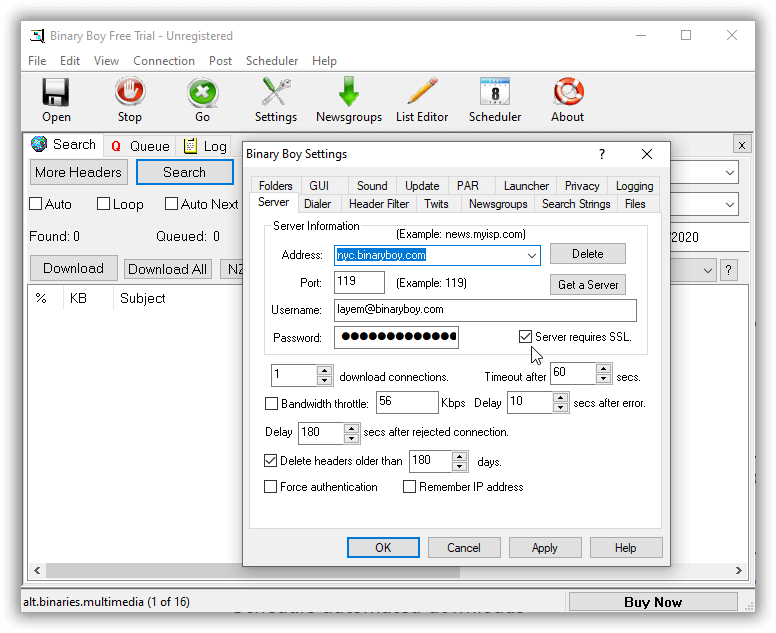
Task: Click the small question mark button beside dropdown
Action: pos(728,270)
